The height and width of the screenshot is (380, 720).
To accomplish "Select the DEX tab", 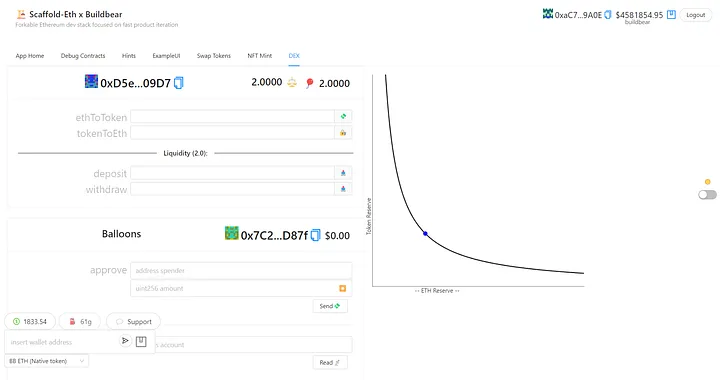I will 294,56.
